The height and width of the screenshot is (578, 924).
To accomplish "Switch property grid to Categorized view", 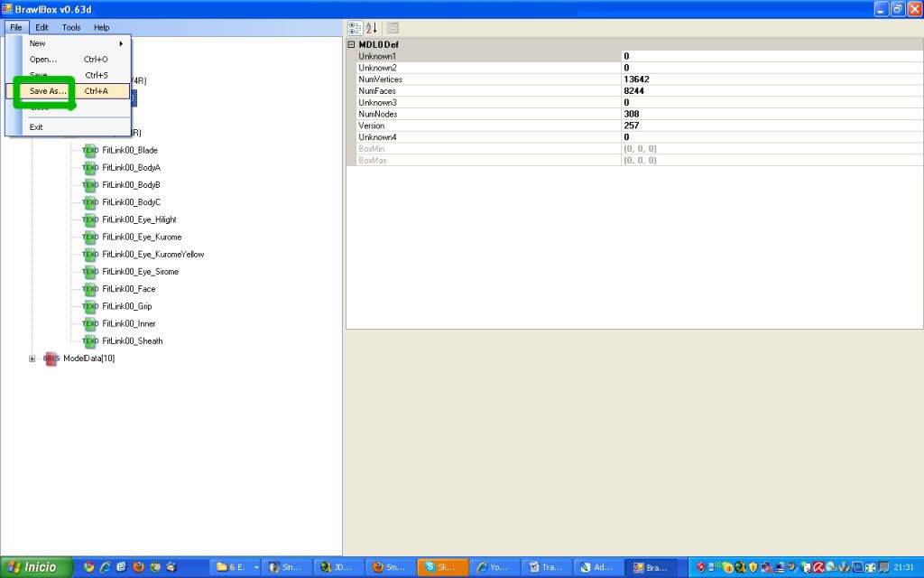I will tap(355, 28).
